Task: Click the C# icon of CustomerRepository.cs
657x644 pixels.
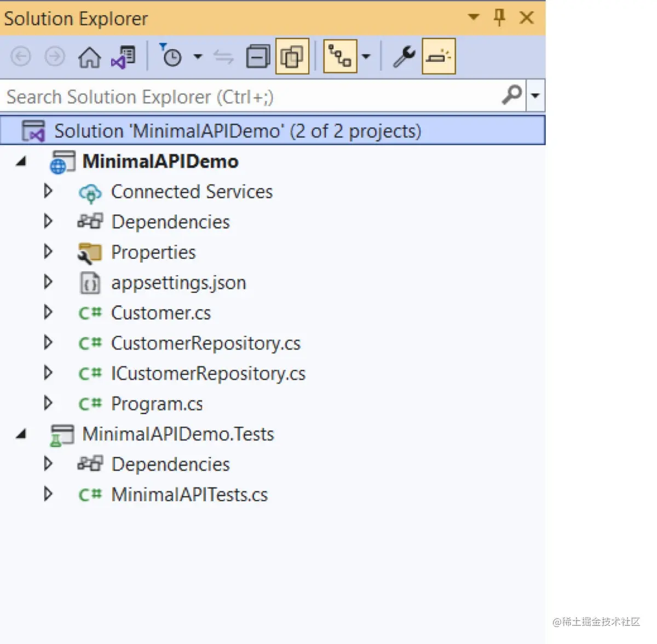Action: [90, 343]
